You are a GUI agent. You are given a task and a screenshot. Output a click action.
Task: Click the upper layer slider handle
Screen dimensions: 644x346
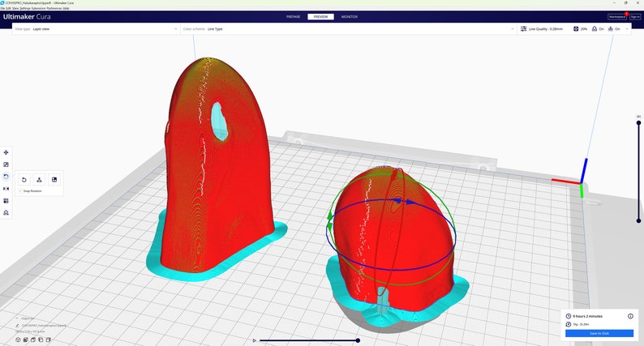(x=638, y=122)
